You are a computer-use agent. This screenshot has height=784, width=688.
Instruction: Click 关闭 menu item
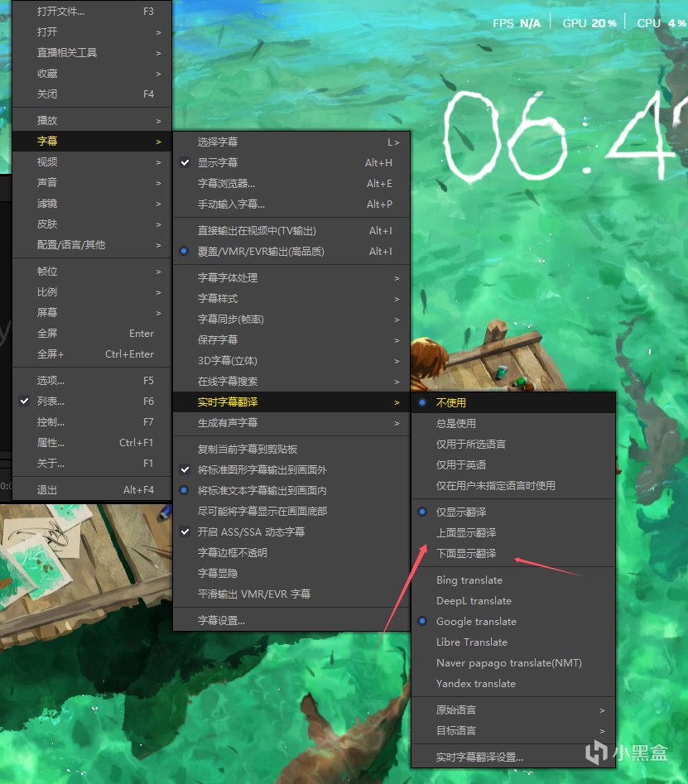(92, 94)
